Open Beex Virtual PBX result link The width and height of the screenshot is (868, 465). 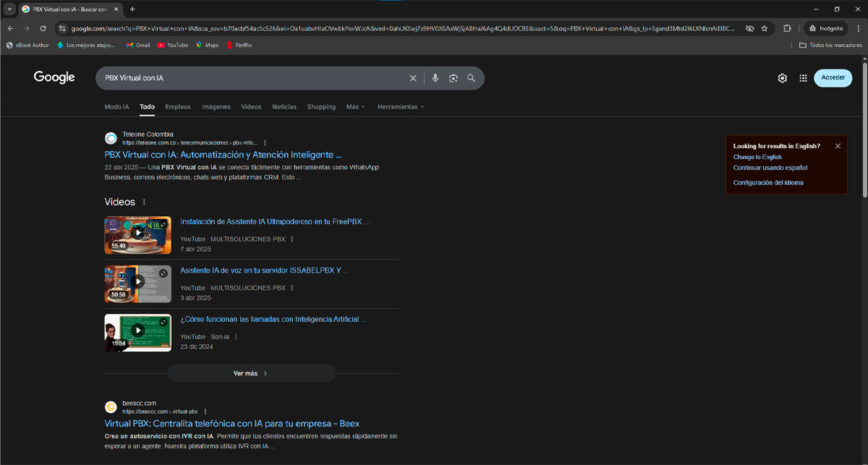pyautogui.click(x=231, y=424)
